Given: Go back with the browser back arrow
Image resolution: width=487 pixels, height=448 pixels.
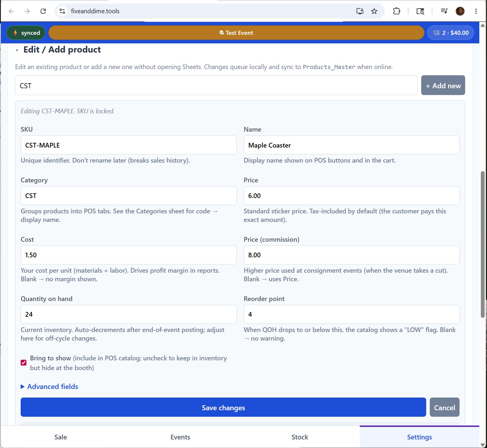Looking at the screenshot, I should 12,11.
